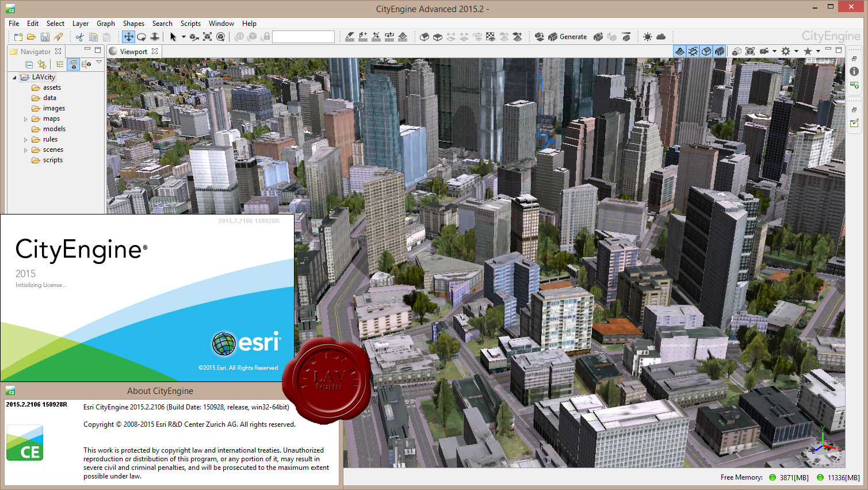Viewport: 868px width, 490px height.
Task: Click the toolbar search input field
Action: [303, 37]
